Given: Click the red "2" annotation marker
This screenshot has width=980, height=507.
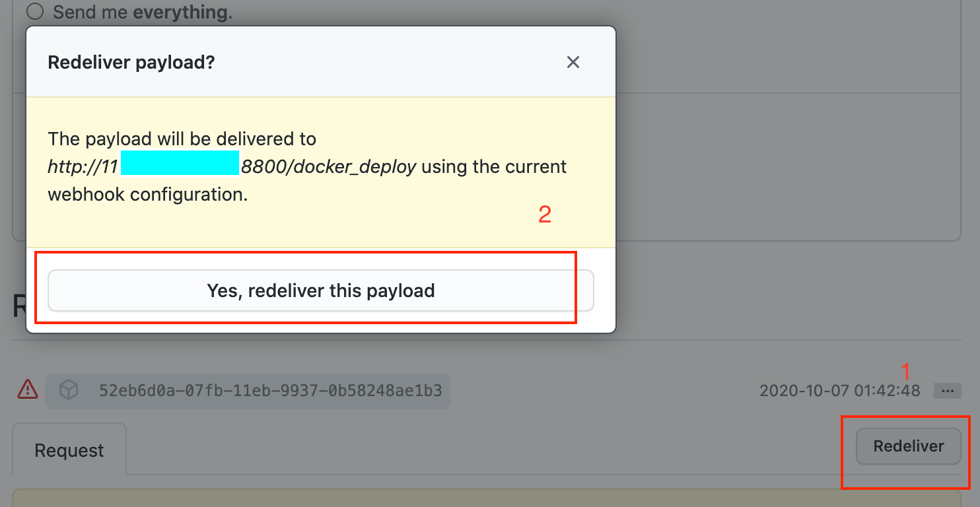Looking at the screenshot, I should (x=543, y=213).
